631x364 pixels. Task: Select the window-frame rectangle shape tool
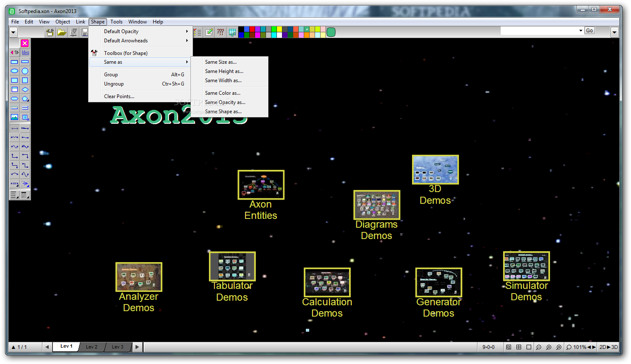(15, 89)
